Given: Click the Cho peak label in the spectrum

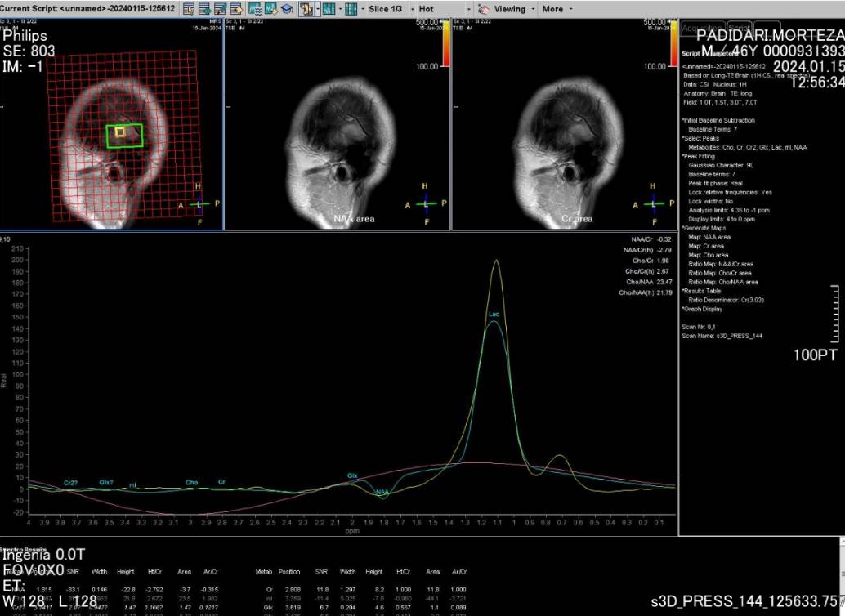Looking at the screenshot, I should point(191,483).
